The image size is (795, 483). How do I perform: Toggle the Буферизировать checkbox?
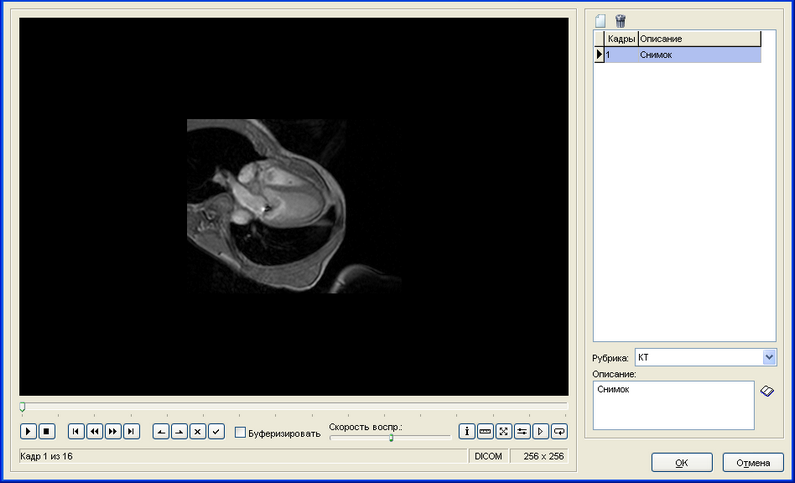(x=240, y=432)
